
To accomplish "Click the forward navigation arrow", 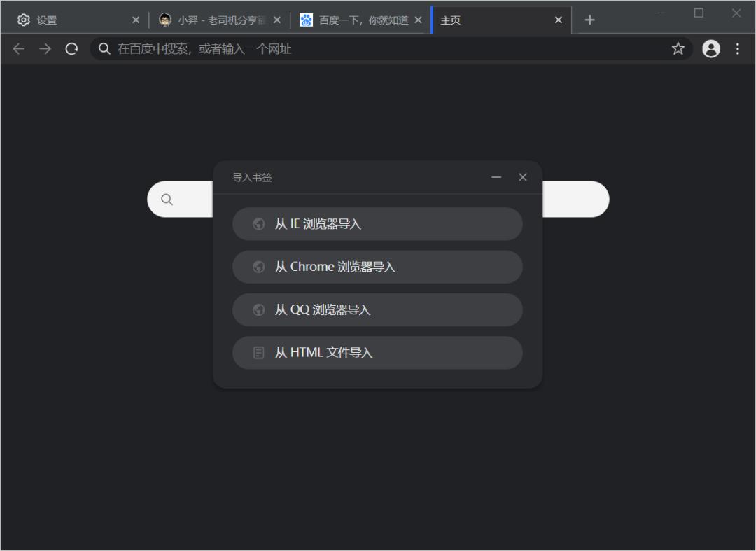I will 45,48.
